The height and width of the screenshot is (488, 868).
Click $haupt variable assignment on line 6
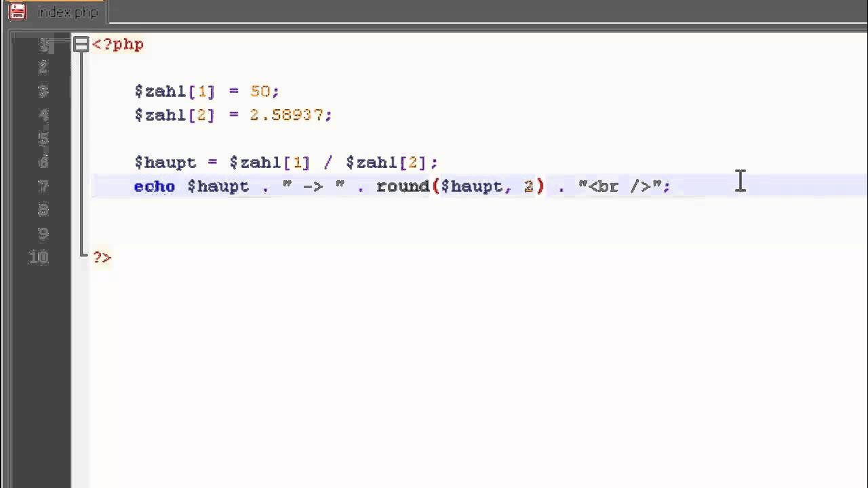tap(165, 163)
